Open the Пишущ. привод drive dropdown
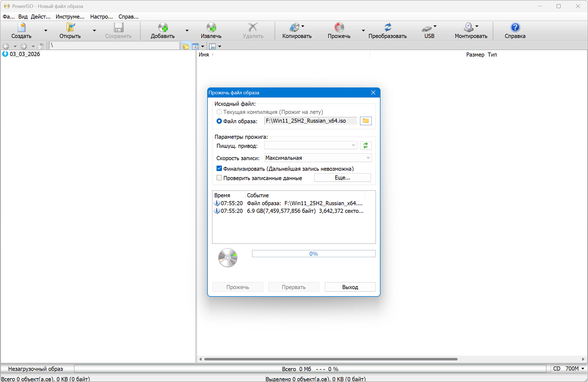Viewport: 588px width, 382px height. 311,145
